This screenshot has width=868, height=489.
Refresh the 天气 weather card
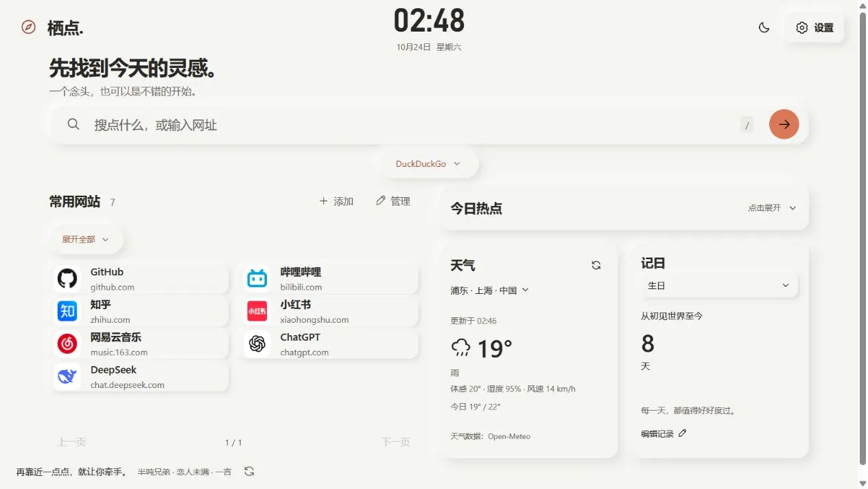coord(596,265)
